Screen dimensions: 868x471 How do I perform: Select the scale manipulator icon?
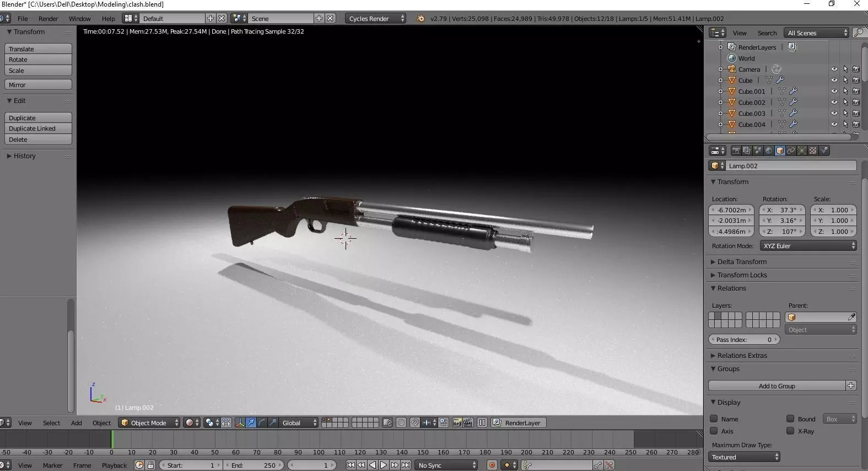[273, 422]
